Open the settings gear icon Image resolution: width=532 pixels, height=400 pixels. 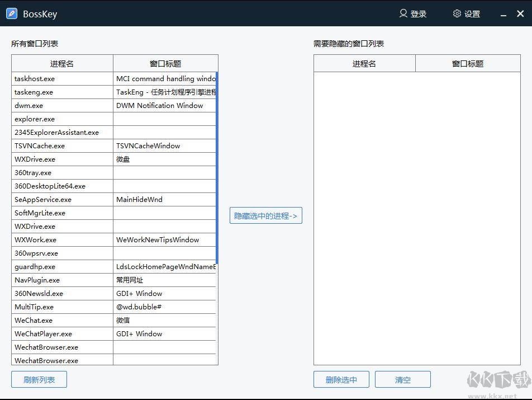(x=457, y=13)
